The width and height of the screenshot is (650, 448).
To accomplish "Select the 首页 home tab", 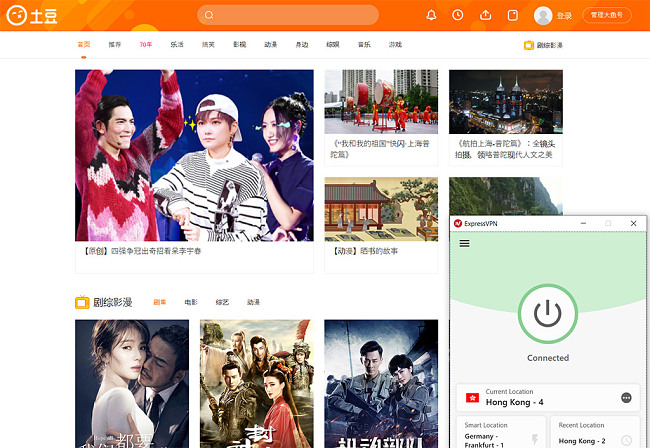I will (84, 44).
